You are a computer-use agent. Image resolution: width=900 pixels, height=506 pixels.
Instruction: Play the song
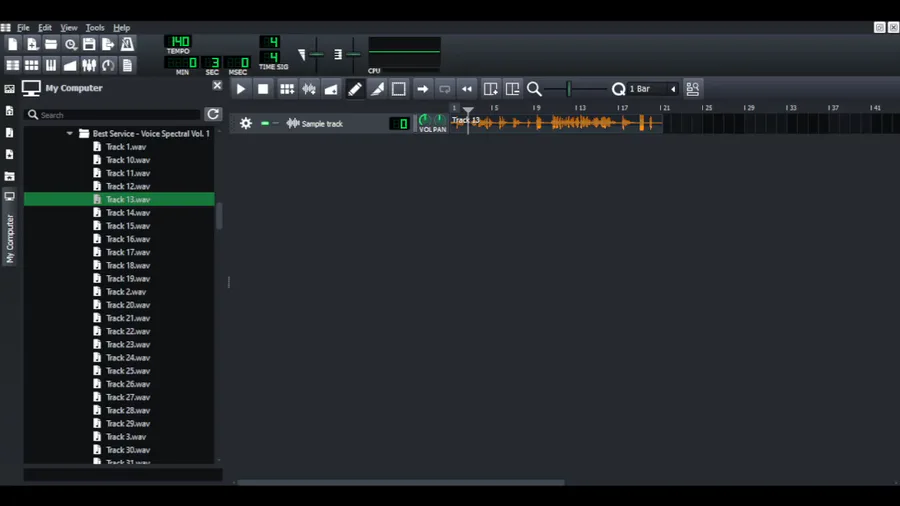coord(241,89)
